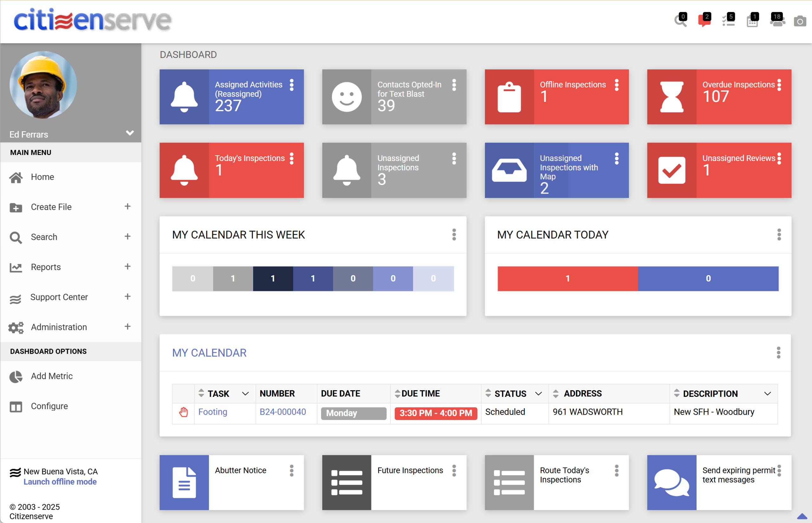This screenshot has height=523, width=812.
Task: Open the red chat messages icon
Action: [704, 21]
